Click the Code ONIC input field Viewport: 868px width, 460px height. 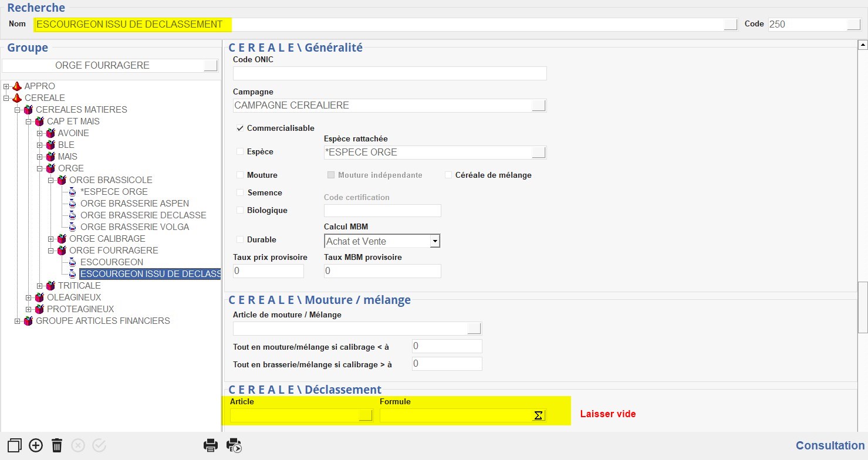(x=389, y=73)
